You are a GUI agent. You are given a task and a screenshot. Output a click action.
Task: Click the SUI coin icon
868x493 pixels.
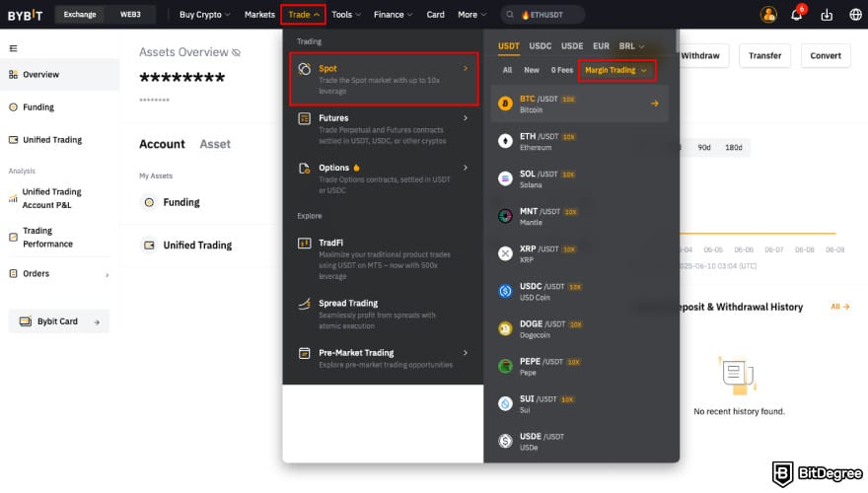[505, 404]
